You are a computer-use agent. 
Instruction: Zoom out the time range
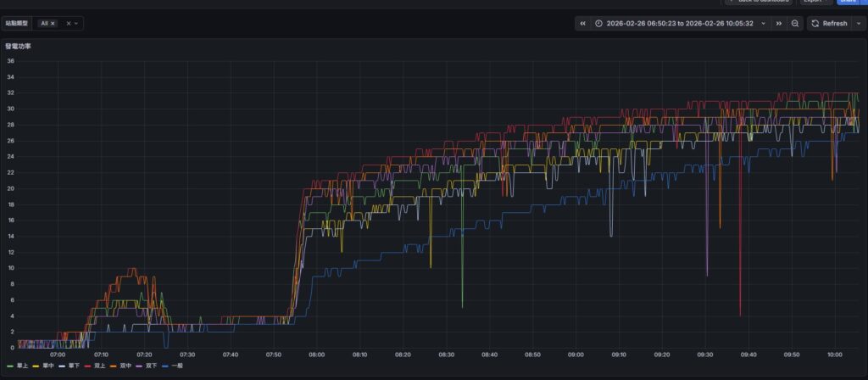coord(795,24)
